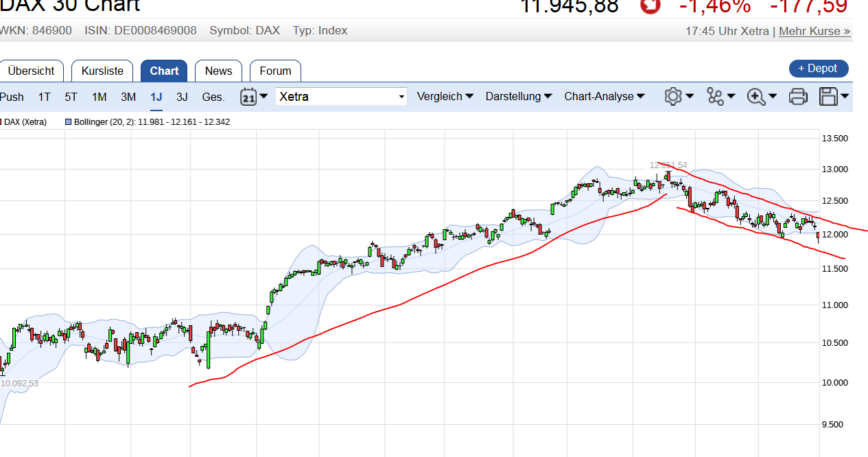
Task: Select the zoom magnifier tool
Action: 756,97
